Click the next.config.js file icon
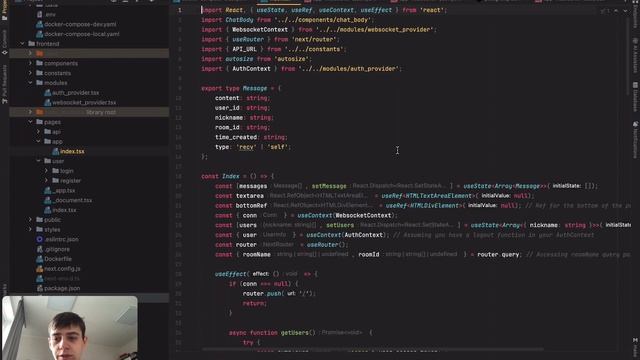 pos(40,269)
